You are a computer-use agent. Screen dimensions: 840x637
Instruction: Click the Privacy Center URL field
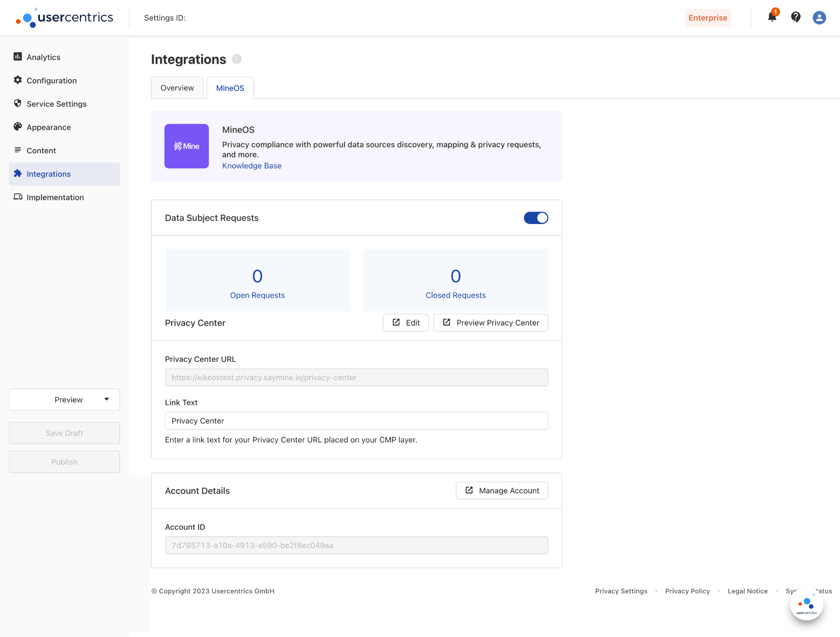click(357, 378)
